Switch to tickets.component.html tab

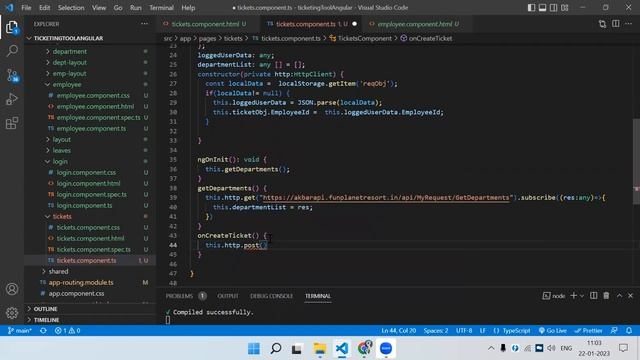(205, 24)
